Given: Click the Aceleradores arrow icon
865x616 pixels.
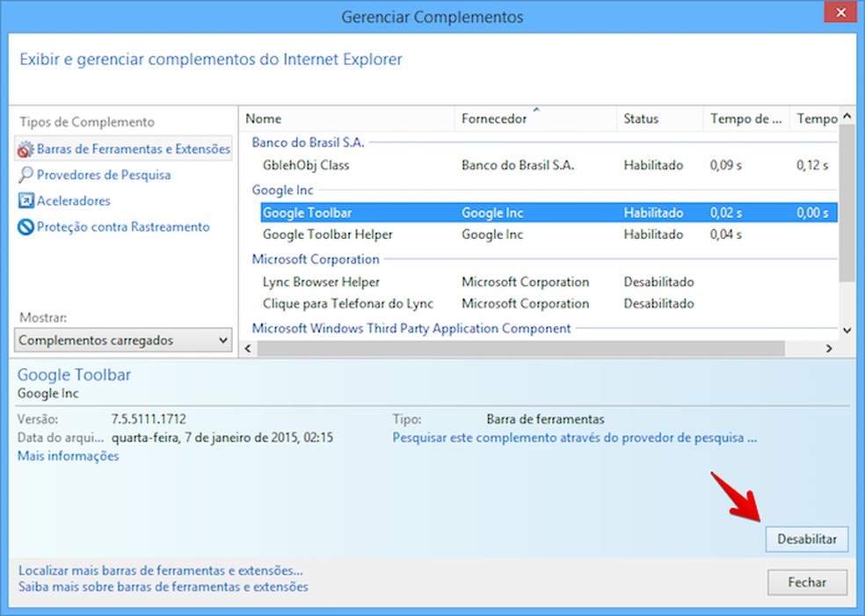Looking at the screenshot, I should pos(25,200).
